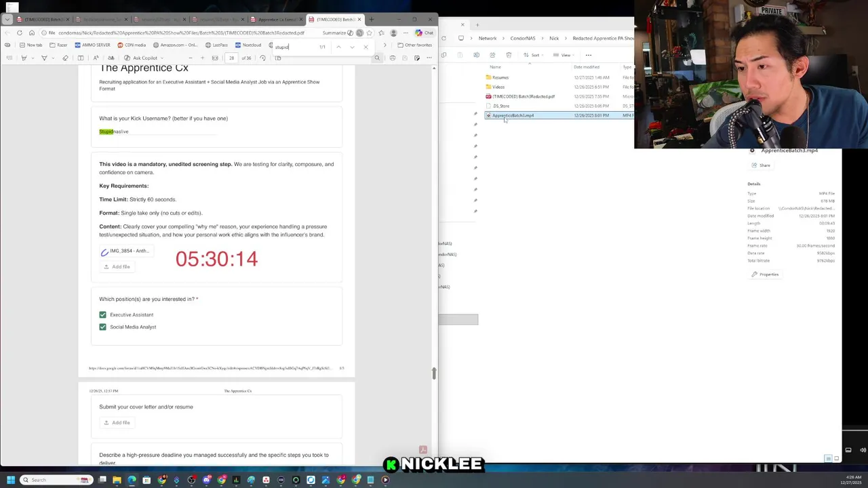The height and width of the screenshot is (488, 868).
Task: Navigate to CondorNAS in breadcrumb
Action: pyautogui.click(x=522, y=39)
